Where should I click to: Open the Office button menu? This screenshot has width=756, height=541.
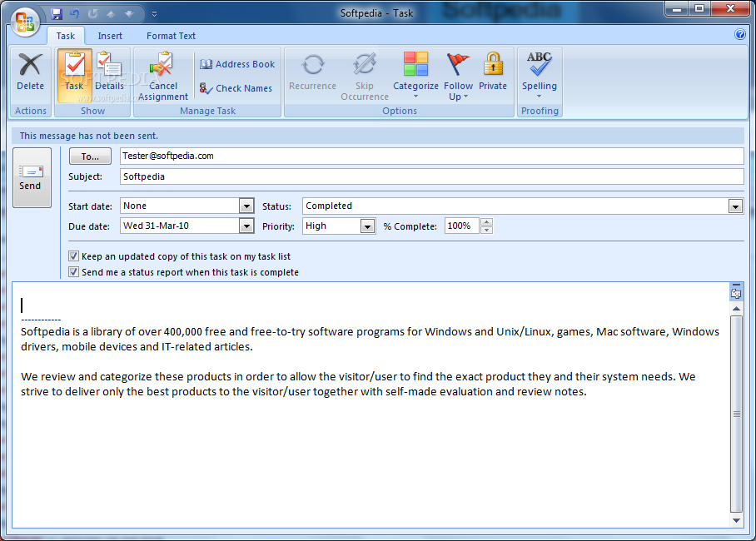click(x=25, y=22)
